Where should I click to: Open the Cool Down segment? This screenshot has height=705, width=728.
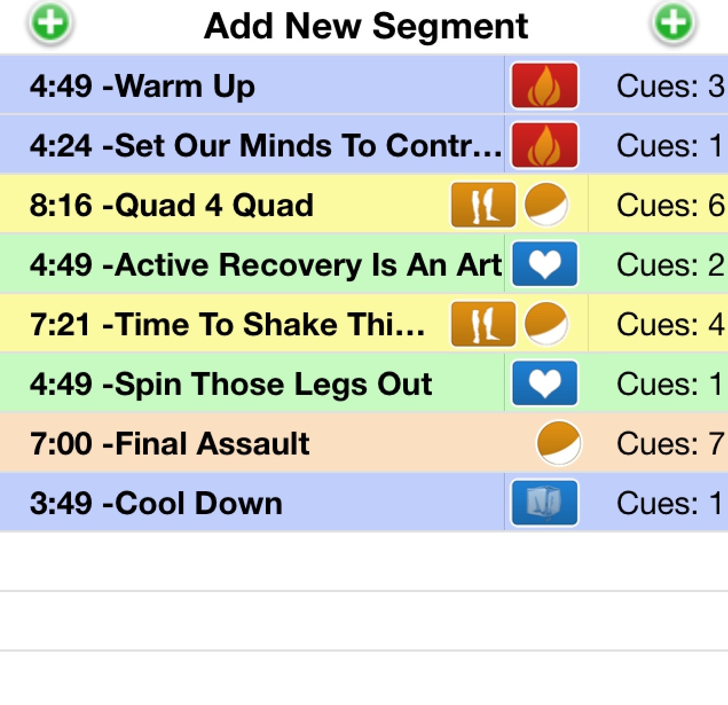[364, 503]
